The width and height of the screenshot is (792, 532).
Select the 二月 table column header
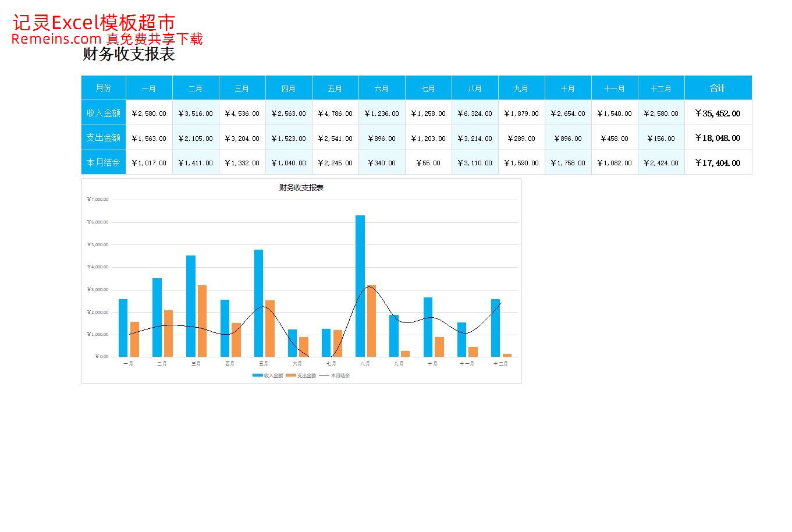[x=196, y=88]
